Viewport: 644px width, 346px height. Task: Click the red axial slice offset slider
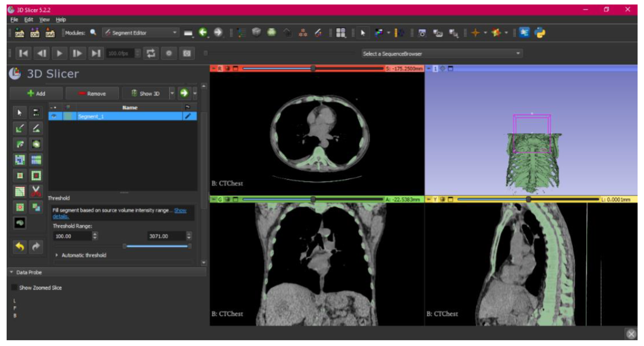pyautogui.click(x=313, y=68)
